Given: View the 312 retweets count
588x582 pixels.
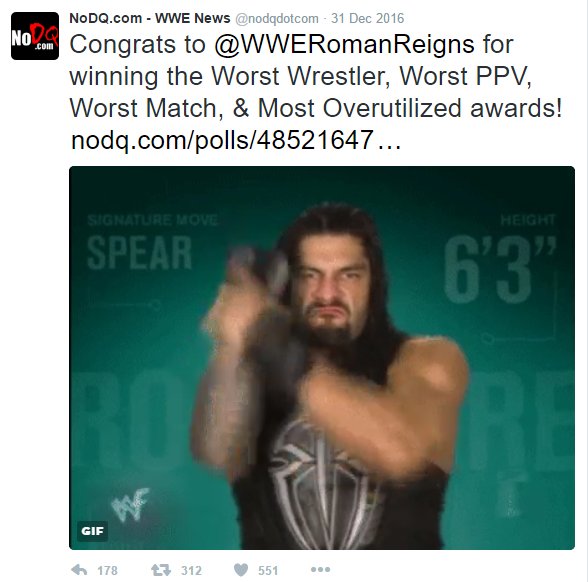Looking at the screenshot, I should point(191,570).
